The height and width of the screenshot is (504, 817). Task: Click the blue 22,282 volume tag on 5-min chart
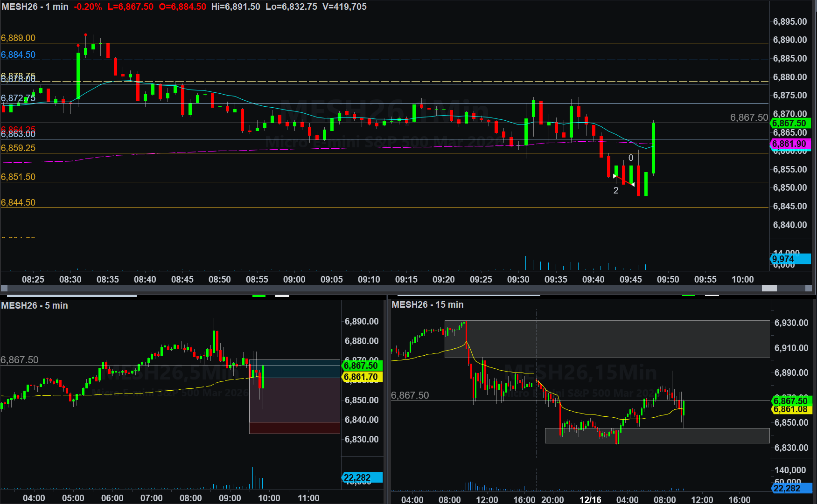362,477
